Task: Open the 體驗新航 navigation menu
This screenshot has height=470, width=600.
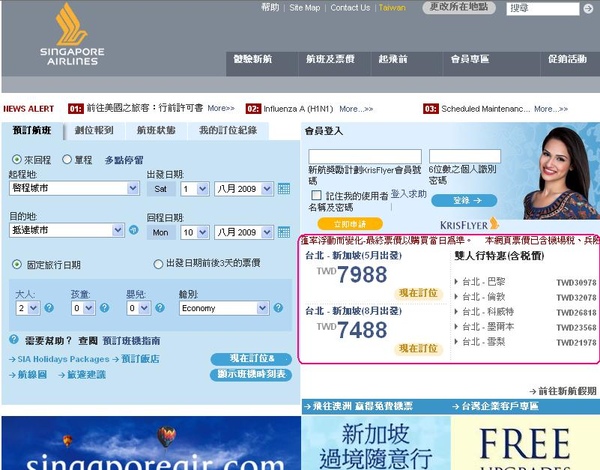Action: pos(261,64)
